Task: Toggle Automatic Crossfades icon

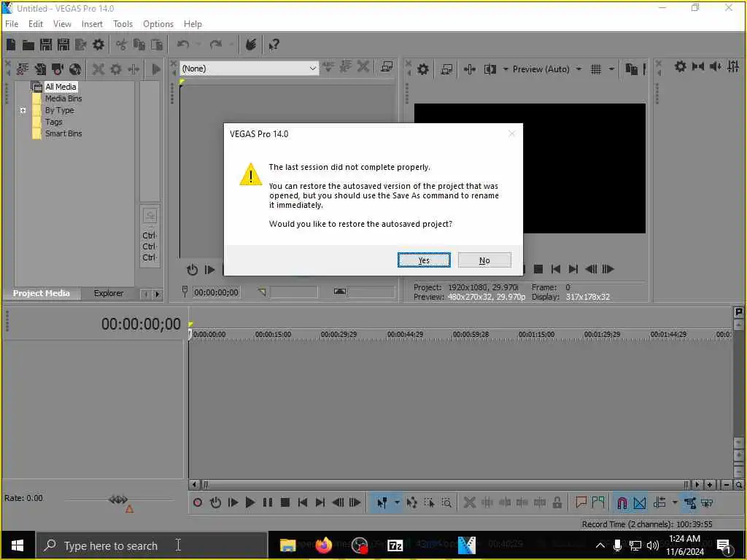Action: [639, 502]
